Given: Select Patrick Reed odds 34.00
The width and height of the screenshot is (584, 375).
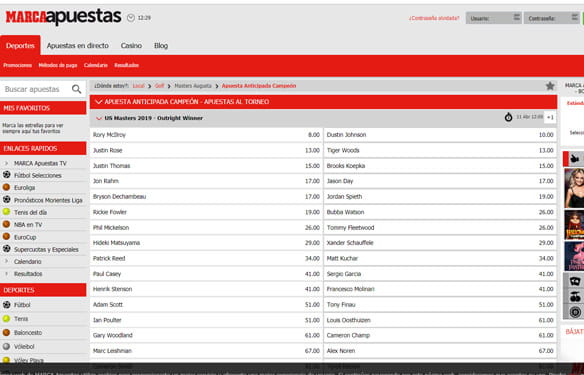Looking at the screenshot, I should (206, 258).
